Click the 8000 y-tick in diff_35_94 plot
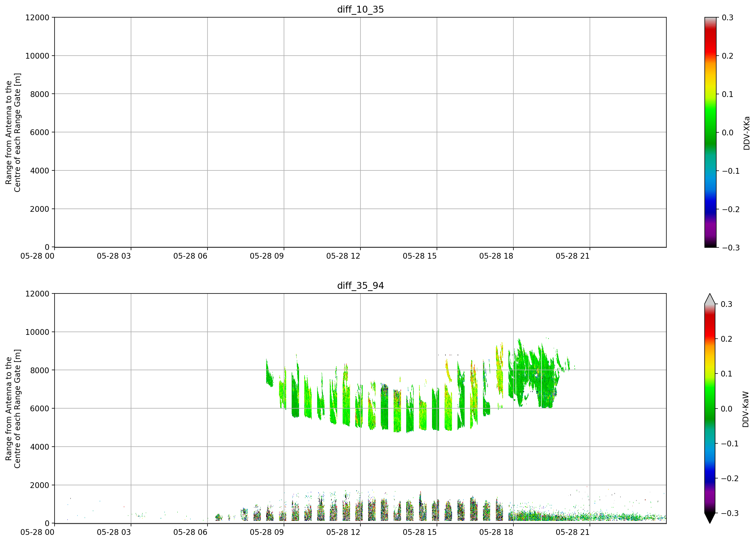Image resolution: width=756 pixels, height=542 pixels. [40, 370]
